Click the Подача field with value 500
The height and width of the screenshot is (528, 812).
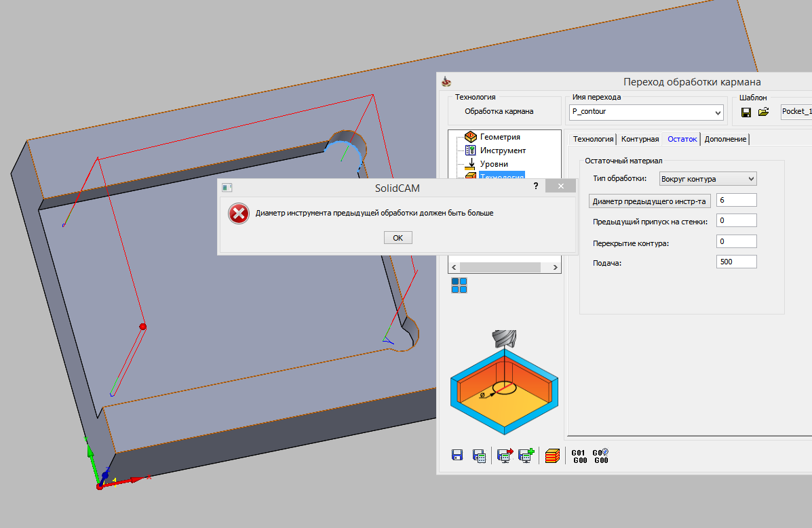tap(737, 262)
